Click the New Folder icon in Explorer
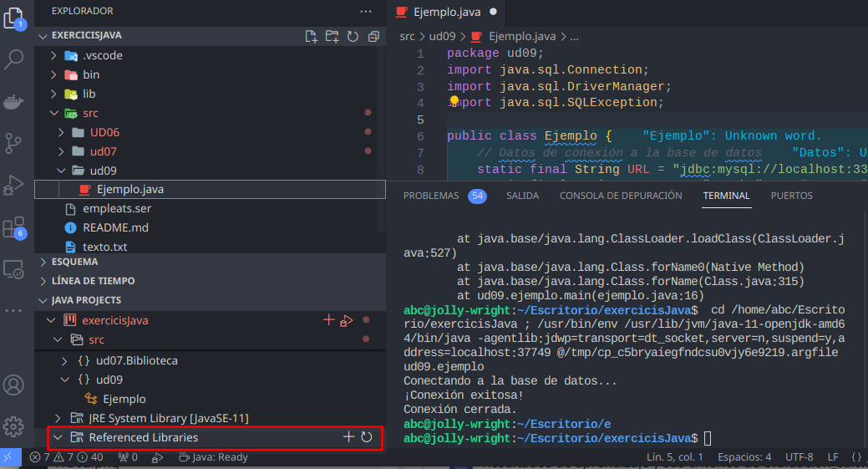 [x=332, y=36]
